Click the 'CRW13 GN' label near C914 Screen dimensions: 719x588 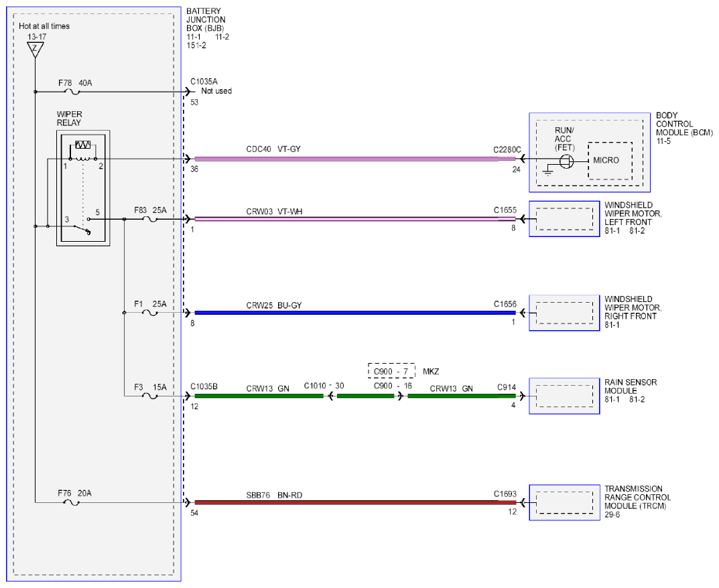[x=451, y=388]
